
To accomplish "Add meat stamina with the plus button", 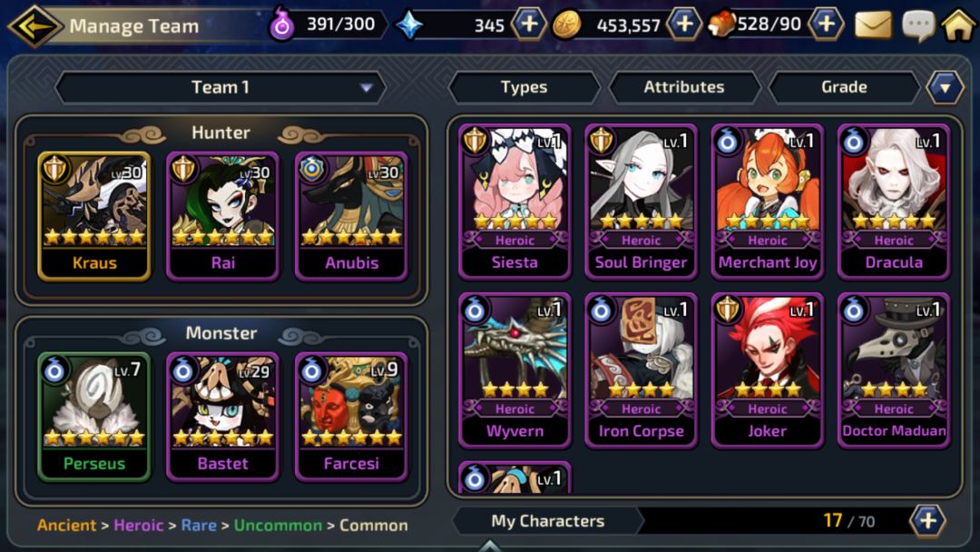I will tap(827, 25).
